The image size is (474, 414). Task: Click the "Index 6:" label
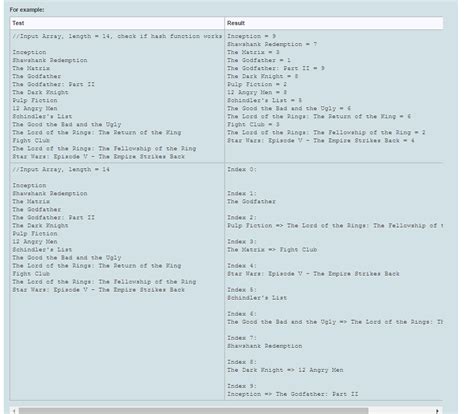pos(242,314)
